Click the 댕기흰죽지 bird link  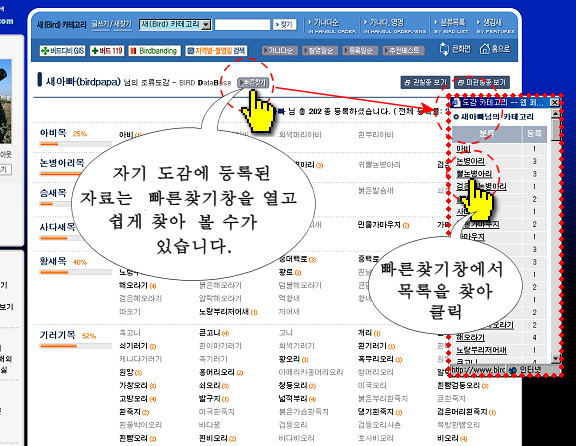click(x=380, y=412)
